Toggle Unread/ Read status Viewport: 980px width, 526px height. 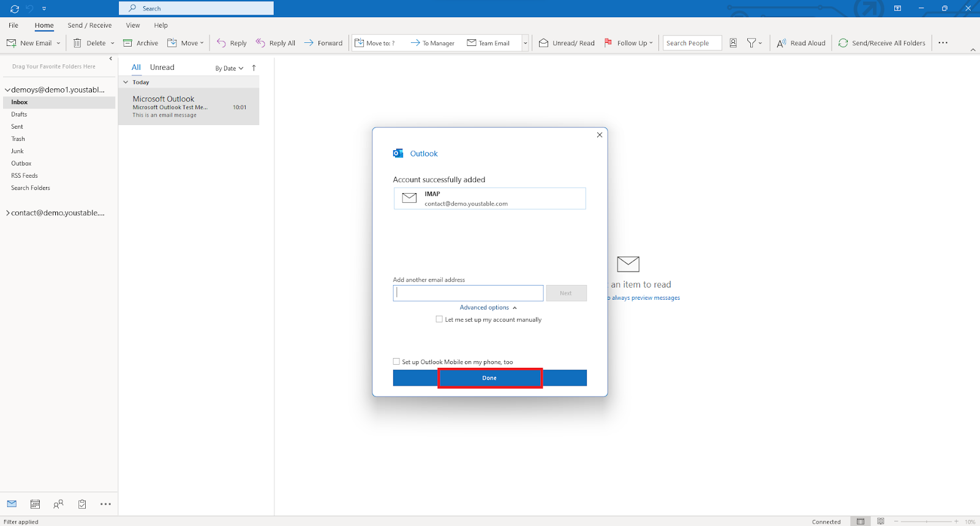[567, 43]
